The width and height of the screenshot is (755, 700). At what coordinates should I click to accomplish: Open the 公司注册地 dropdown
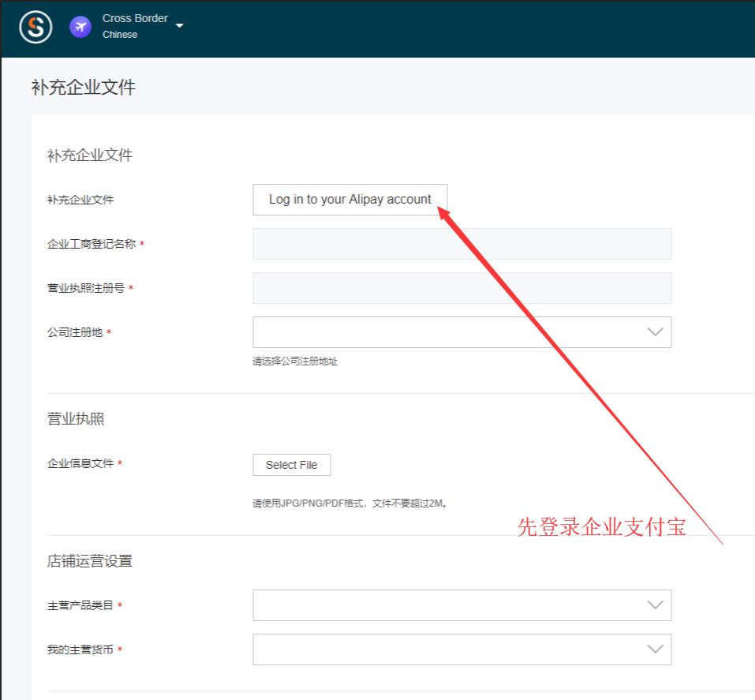[462, 332]
